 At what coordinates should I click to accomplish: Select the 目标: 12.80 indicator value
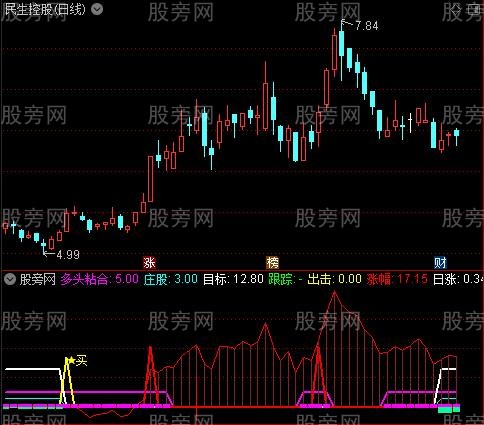pyautogui.click(x=233, y=279)
